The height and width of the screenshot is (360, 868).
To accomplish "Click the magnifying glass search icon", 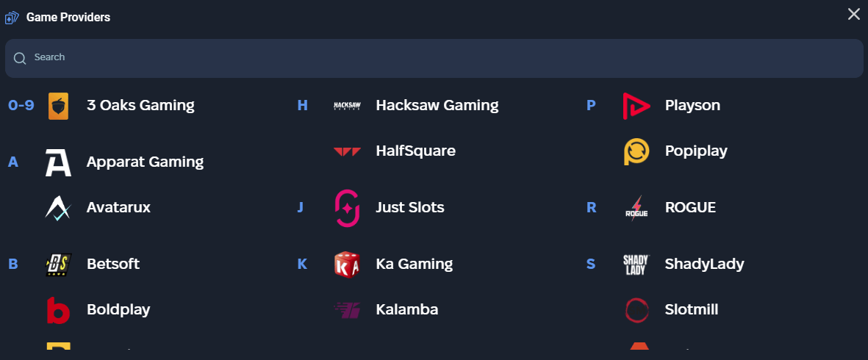I will 20,58.
